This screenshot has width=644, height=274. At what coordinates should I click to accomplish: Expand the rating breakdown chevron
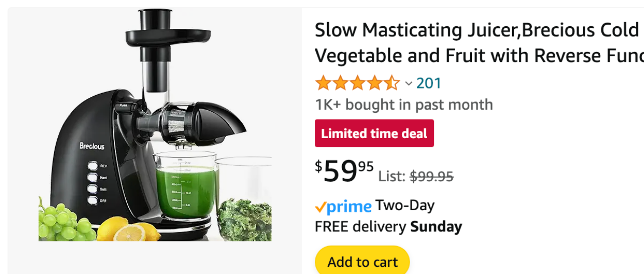pos(409,83)
